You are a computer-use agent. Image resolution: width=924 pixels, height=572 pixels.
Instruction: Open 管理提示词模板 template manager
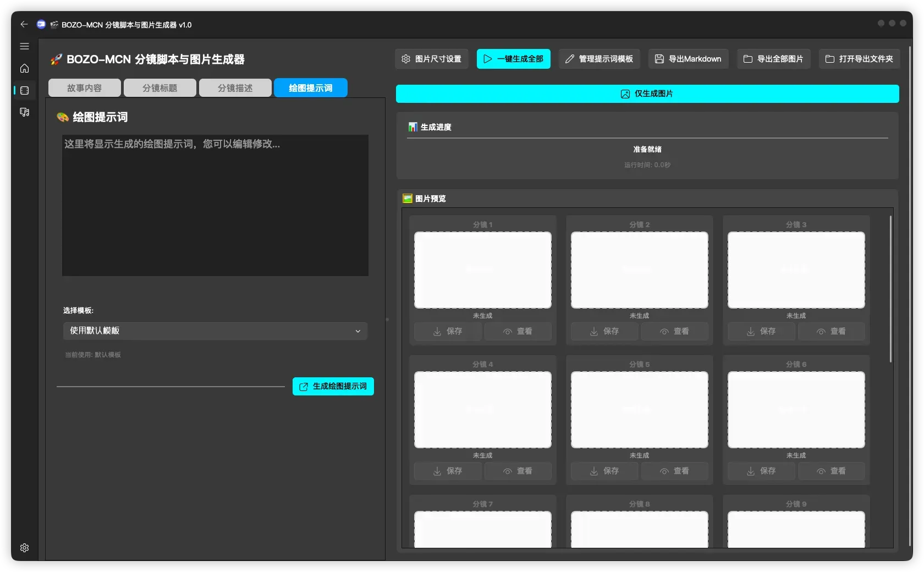599,59
